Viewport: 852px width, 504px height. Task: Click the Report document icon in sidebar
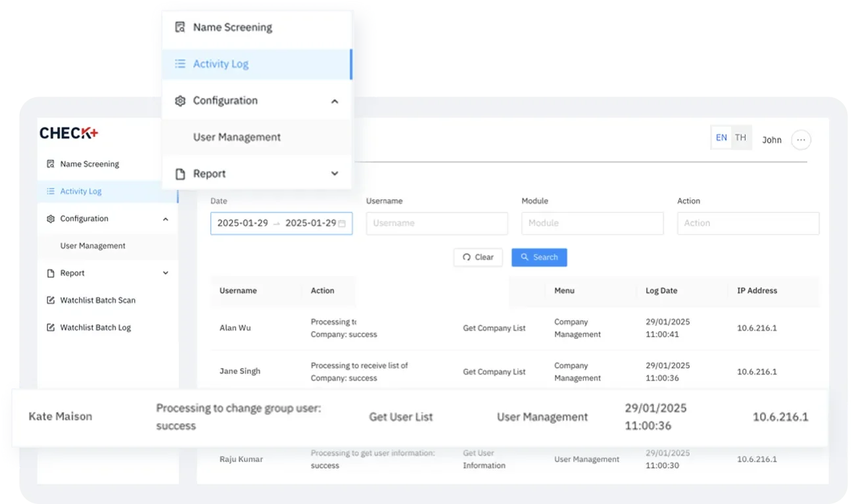pyautogui.click(x=51, y=273)
